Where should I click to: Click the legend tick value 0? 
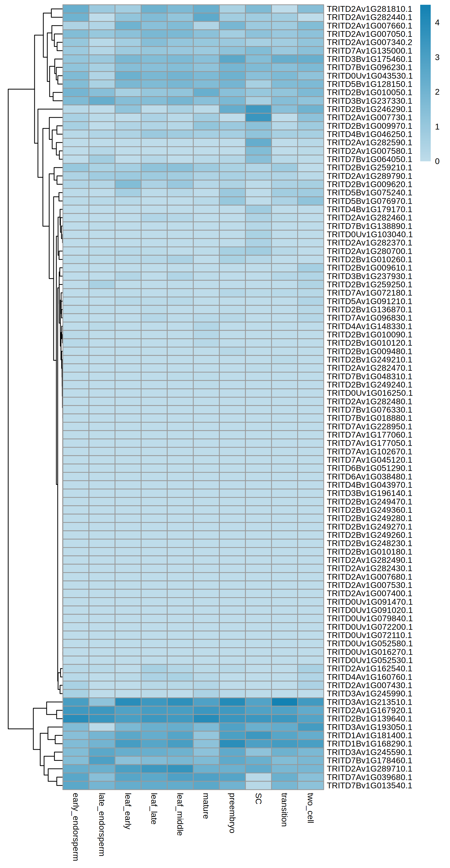click(437, 161)
